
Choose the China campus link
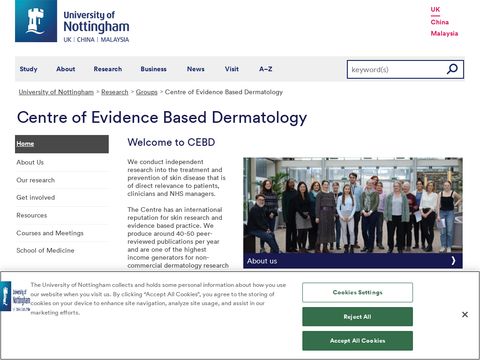tap(439, 22)
